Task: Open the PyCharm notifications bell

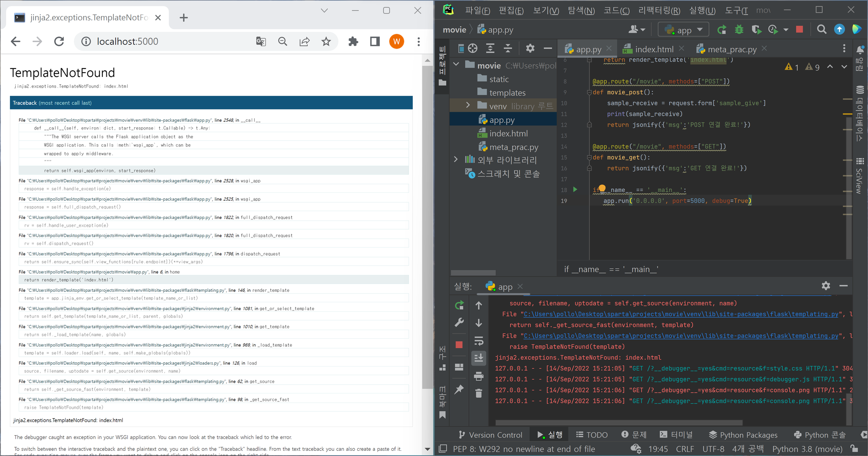Action: coord(860,50)
